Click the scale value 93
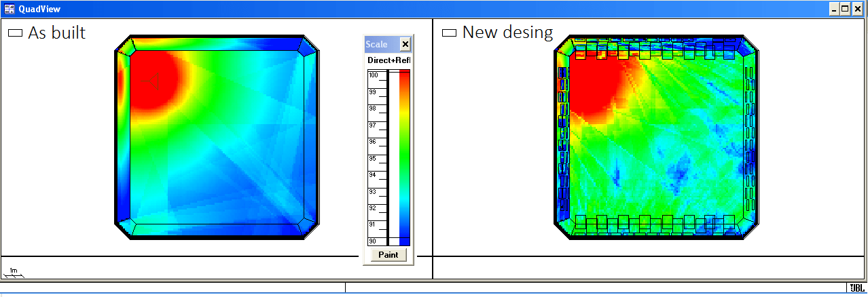Screen dimensions: 868x297 pyautogui.click(x=372, y=191)
